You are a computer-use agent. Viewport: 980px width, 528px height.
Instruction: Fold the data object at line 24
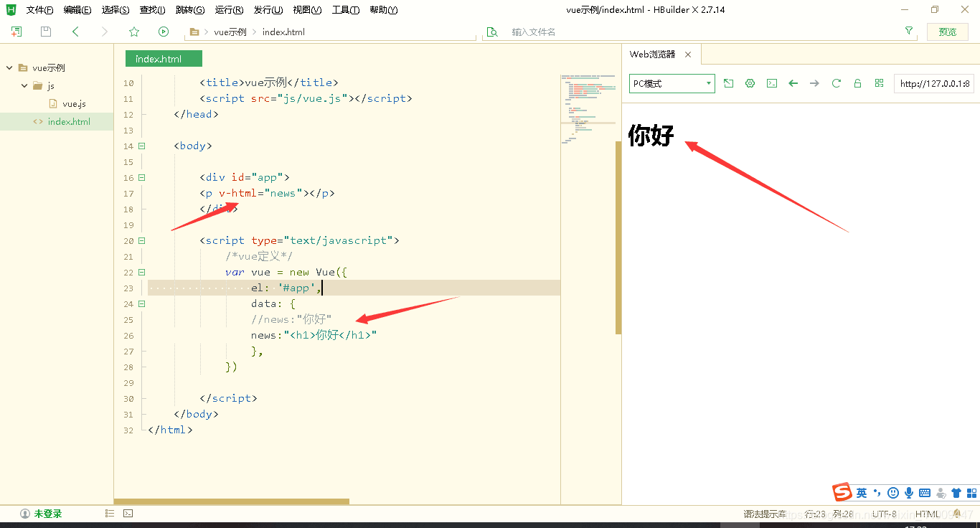[141, 303]
